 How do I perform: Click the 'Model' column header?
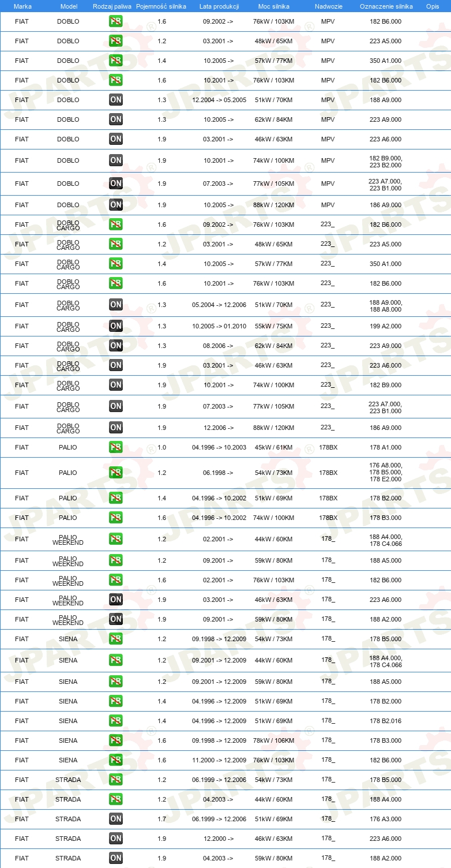[x=68, y=6]
